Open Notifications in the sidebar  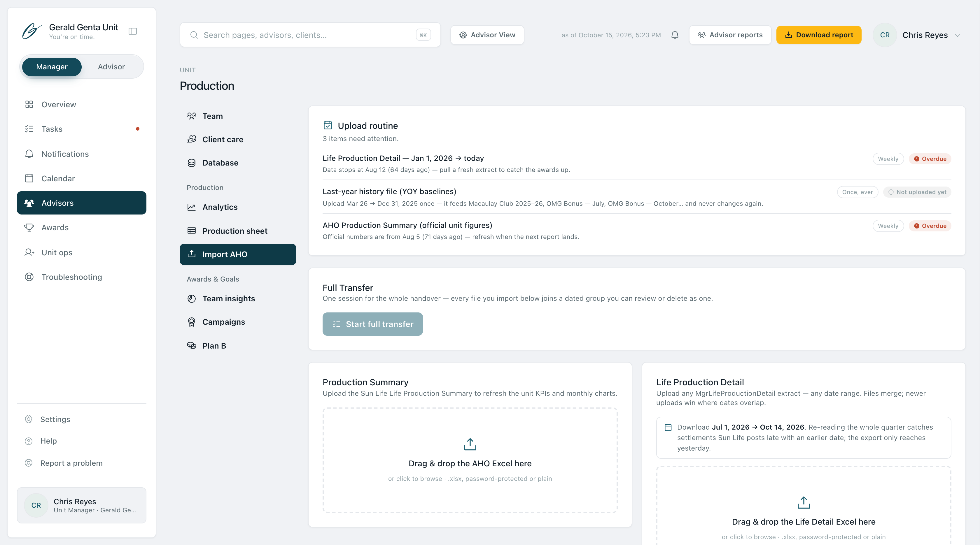point(81,154)
